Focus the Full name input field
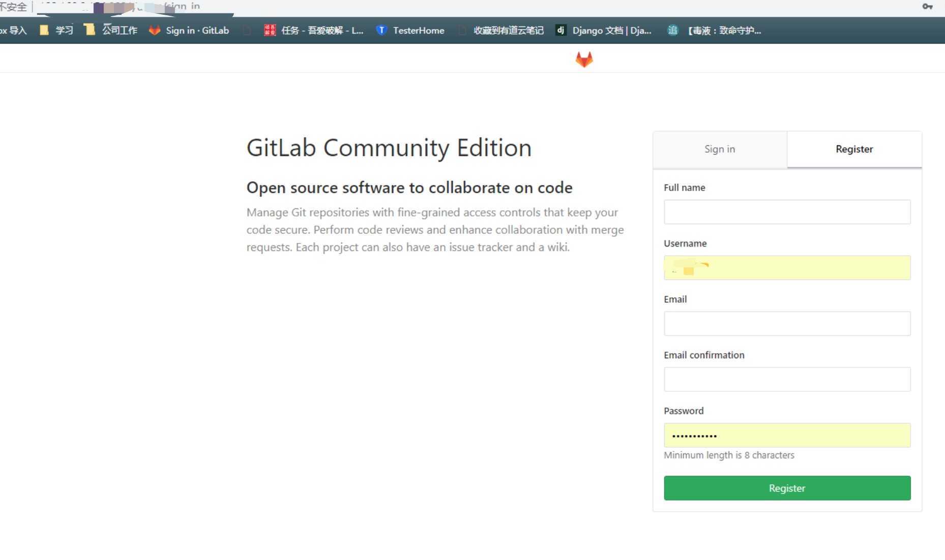The height and width of the screenshot is (560, 945). pos(787,212)
